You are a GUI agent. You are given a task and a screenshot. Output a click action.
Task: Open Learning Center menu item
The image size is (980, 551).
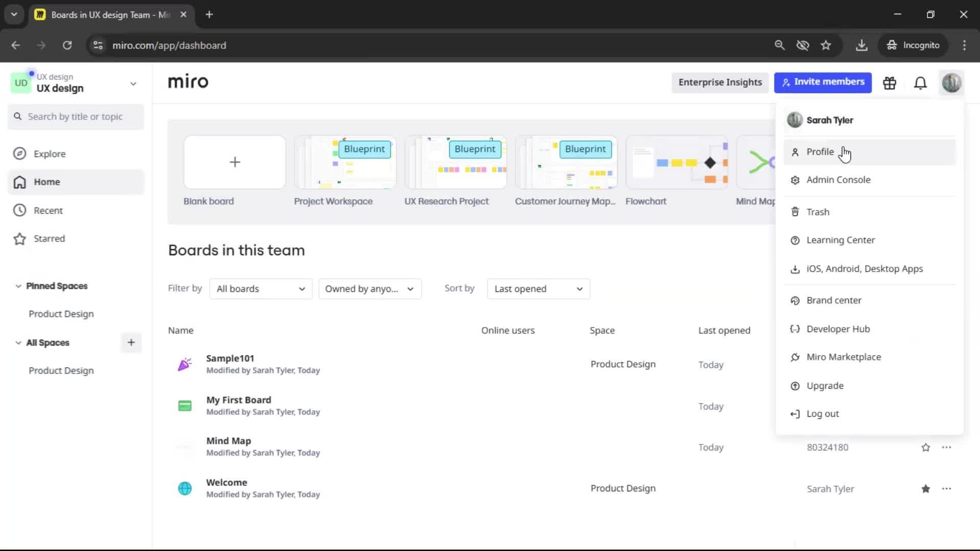(869, 240)
